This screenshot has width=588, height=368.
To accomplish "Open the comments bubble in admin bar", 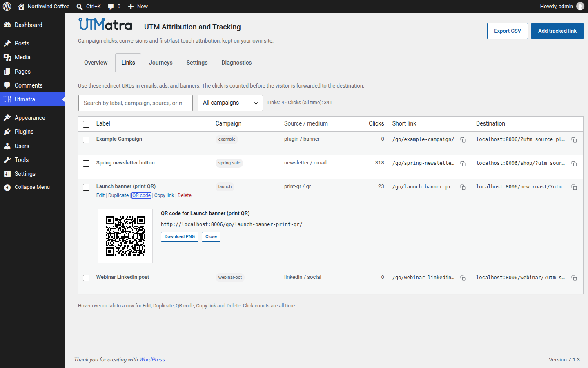I will tap(114, 7).
